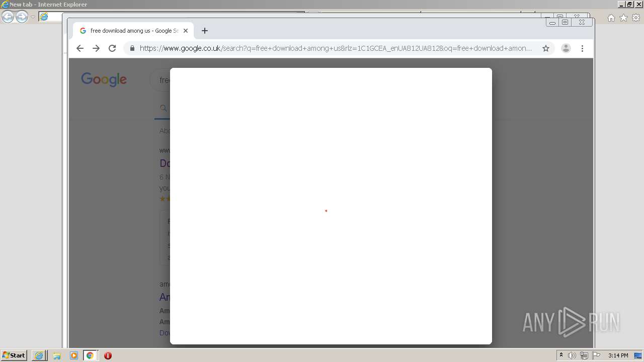
Task: Open the Action Center flag icon
Action: [x=596, y=355]
